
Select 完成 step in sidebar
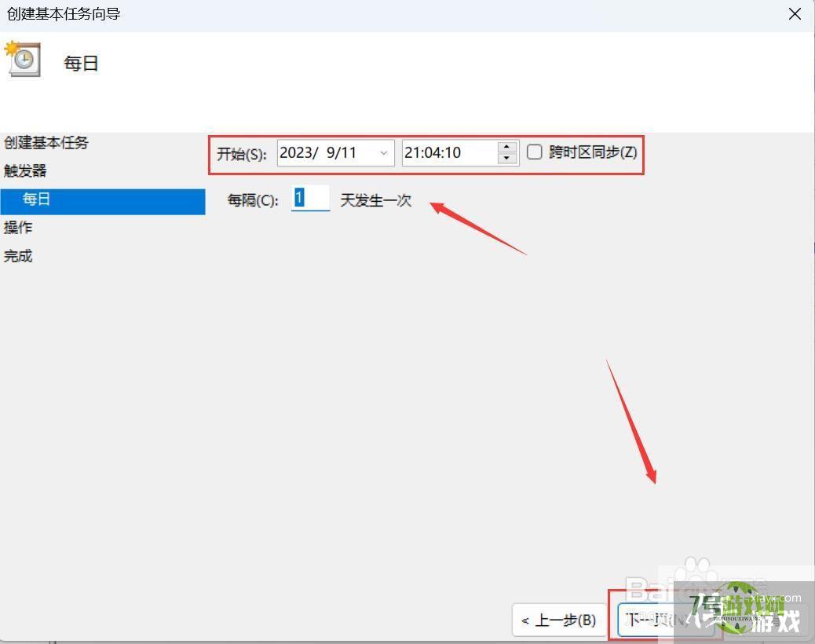[x=18, y=256]
